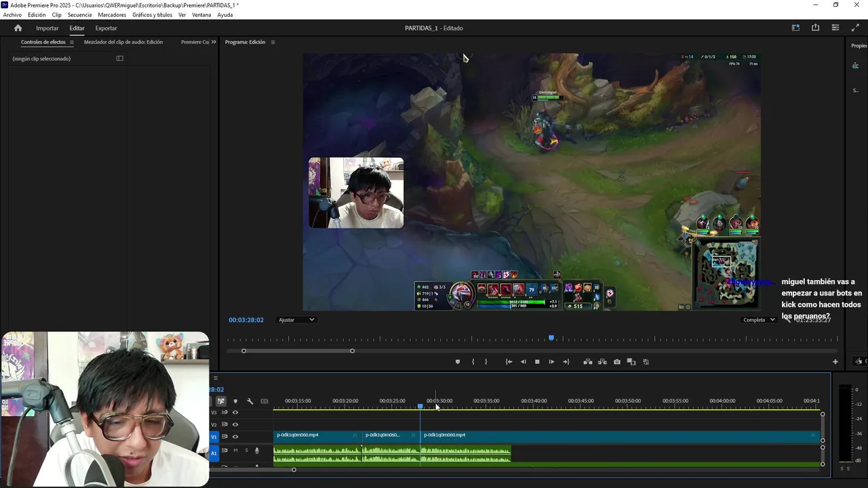Step back one frame
Screen dimensions: 868x488
pyautogui.click(x=523, y=362)
